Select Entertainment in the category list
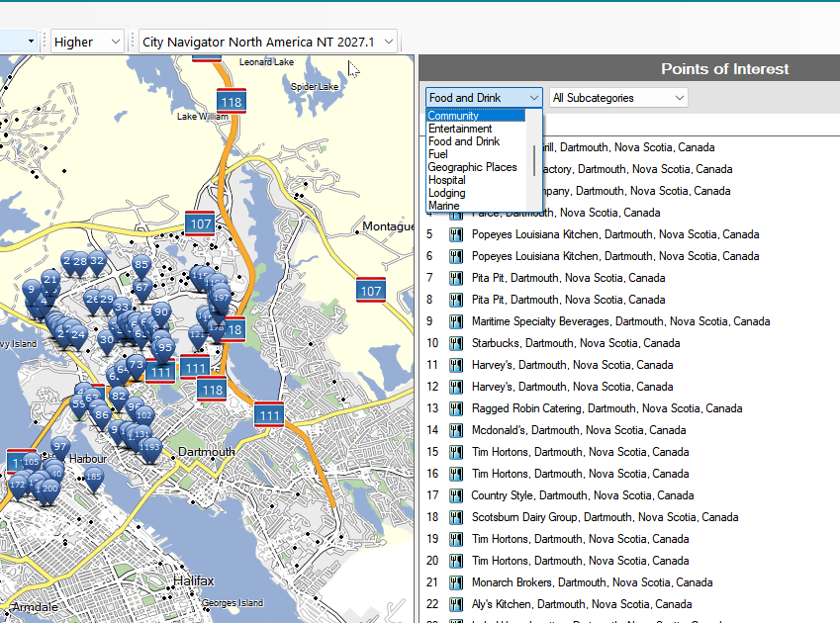The width and height of the screenshot is (840, 623). click(476, 129)
